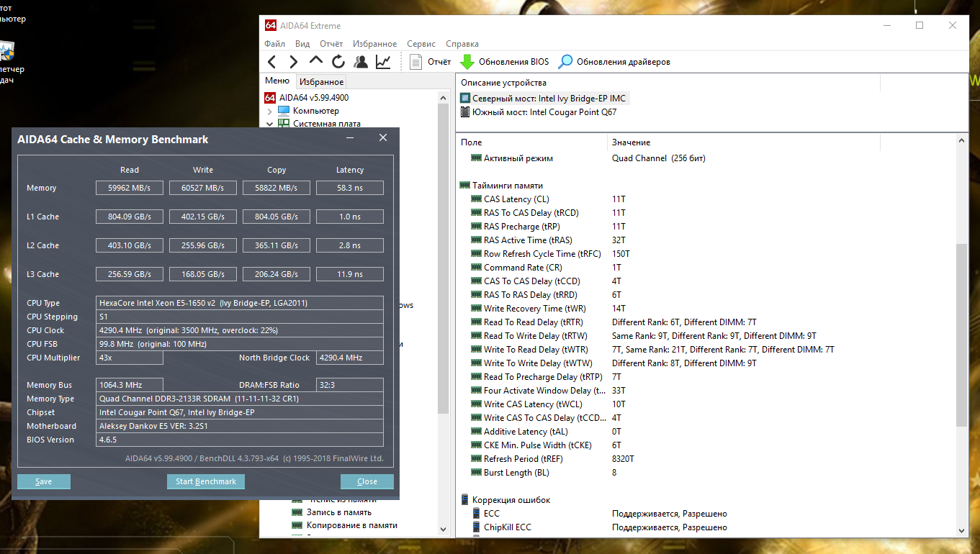Click the Memory Latency 58.3 ns result
This screenshot has width=980, height=554.
tap(350, 188)
